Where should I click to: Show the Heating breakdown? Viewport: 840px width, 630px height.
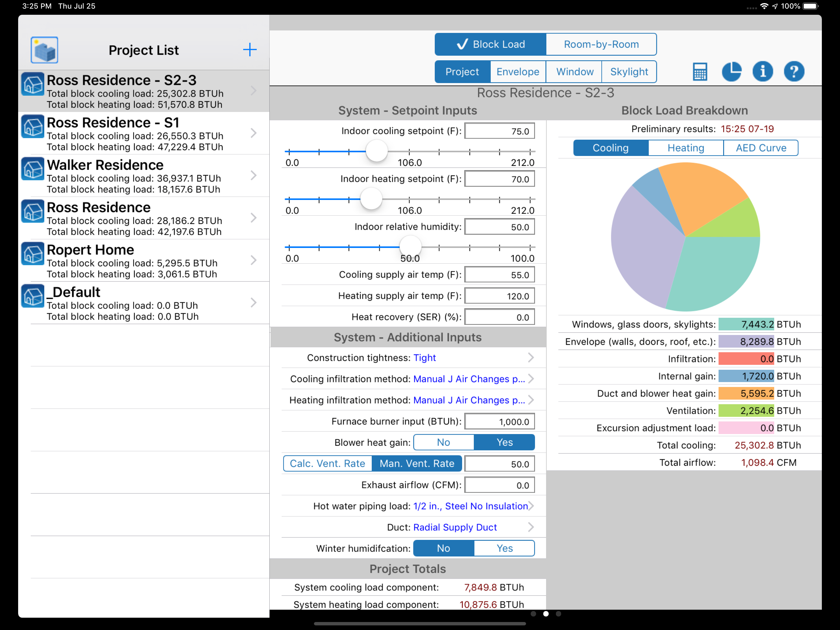click(x=685, y=148)
